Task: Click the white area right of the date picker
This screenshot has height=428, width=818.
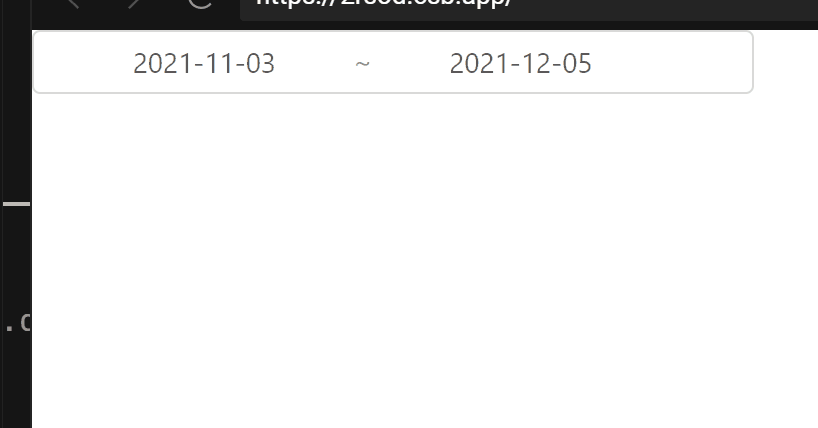Action: click(x=786, y=63)
